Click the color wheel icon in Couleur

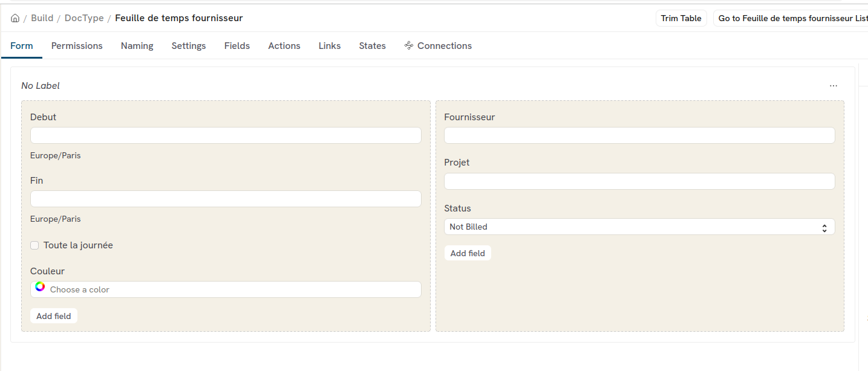click(x=40, y=287)
